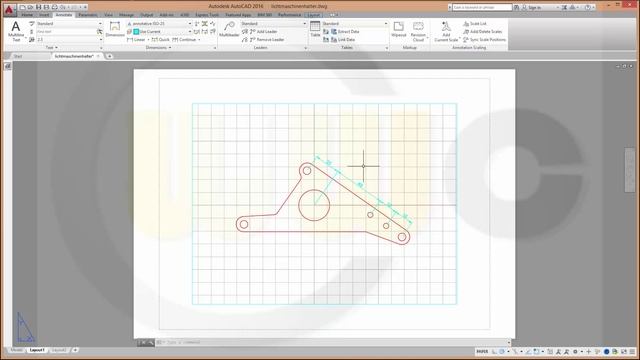Screen dimensions: 640x360
Task: Click the New file icon in quick access toolbar
Action: pyautogui.click(x=23, y=7)
